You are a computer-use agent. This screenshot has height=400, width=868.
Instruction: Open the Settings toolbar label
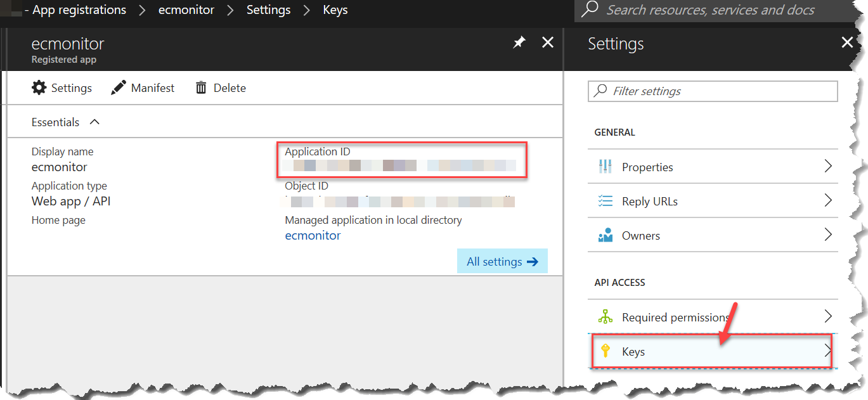pos(72,88)
